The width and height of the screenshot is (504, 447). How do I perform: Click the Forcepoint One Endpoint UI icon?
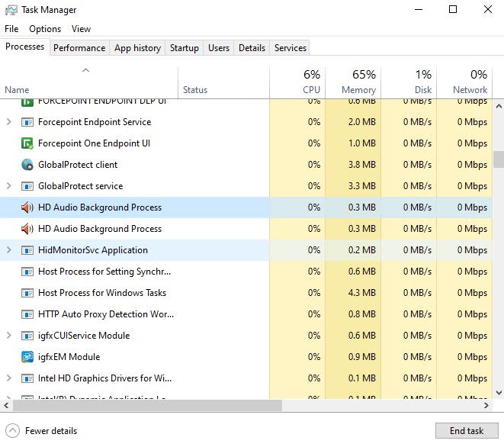point(27,143)
